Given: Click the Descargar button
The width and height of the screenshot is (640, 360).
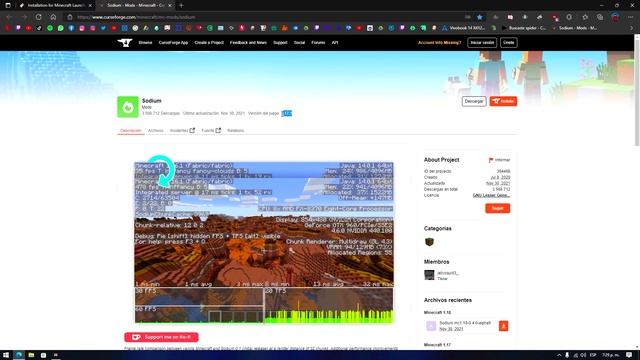Looking at the screenshot, I should pyautogui.click(x=474, y=101).
